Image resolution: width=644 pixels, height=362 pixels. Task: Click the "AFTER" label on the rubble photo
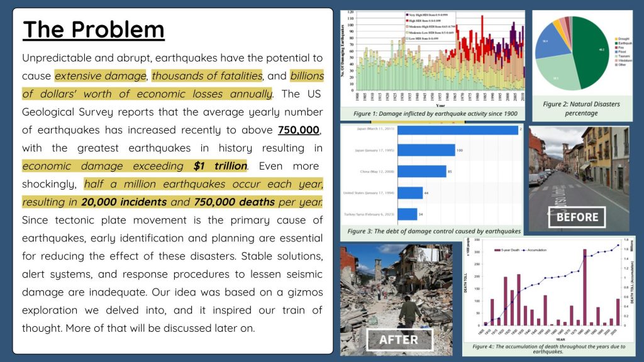click(x=399, y=339)
